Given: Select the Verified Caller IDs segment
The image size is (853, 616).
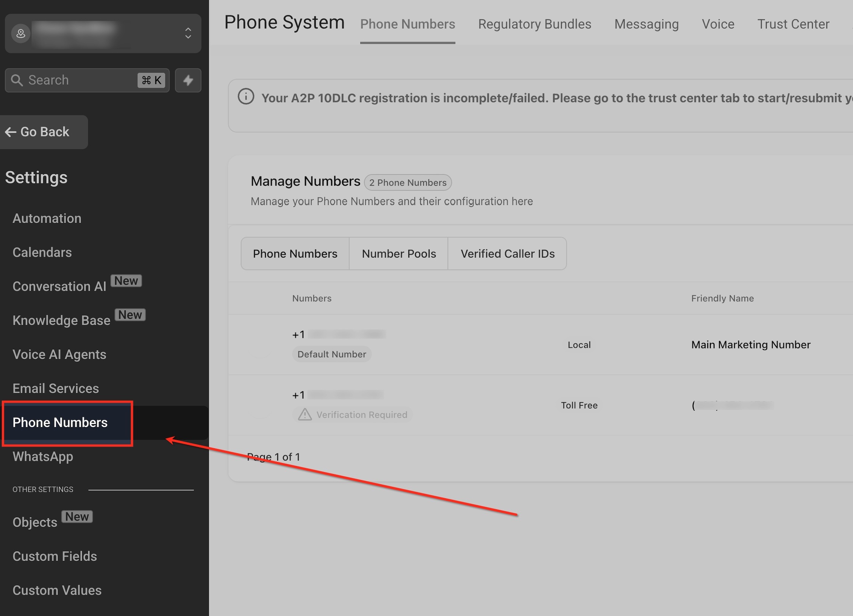Looking at the screenshot, I should [507, 254].
